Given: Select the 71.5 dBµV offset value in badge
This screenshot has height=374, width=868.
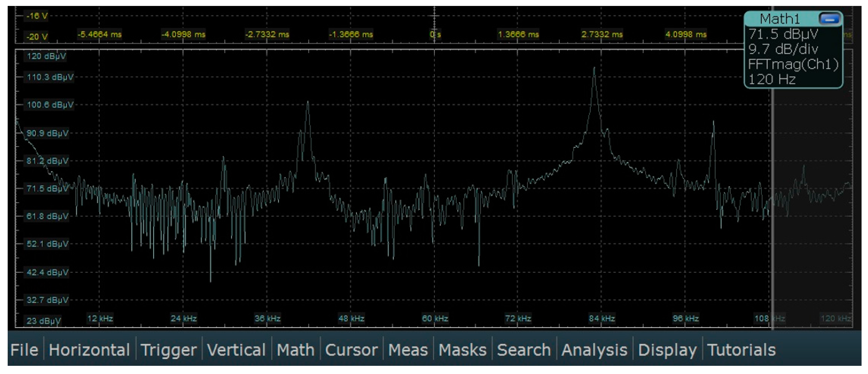Looking at the screenshot, I should (x=783, y=34).
